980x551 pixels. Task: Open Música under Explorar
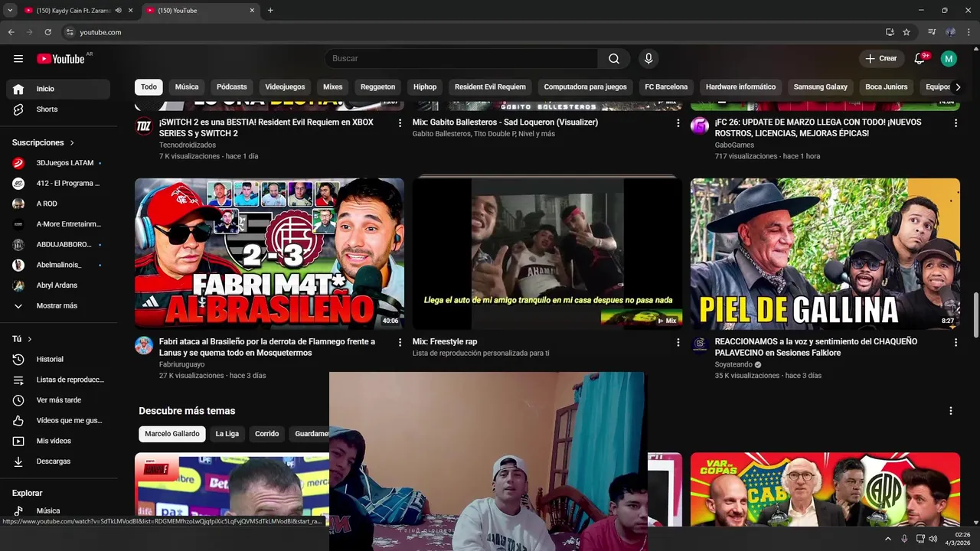tap(58, 510)
